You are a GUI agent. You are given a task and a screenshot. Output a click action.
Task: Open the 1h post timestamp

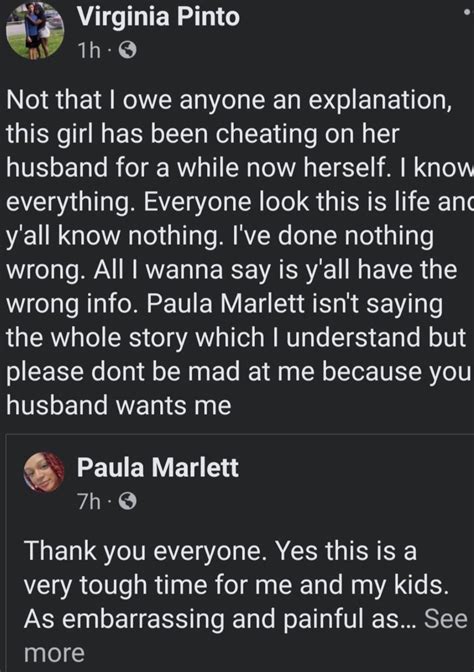(x=89, y=51)
